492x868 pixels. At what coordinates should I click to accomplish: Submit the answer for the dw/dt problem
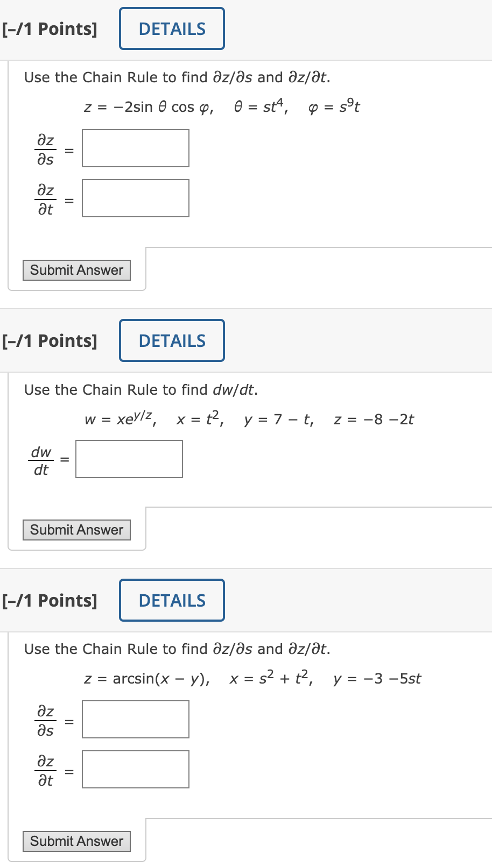click(x=76, y=530)
